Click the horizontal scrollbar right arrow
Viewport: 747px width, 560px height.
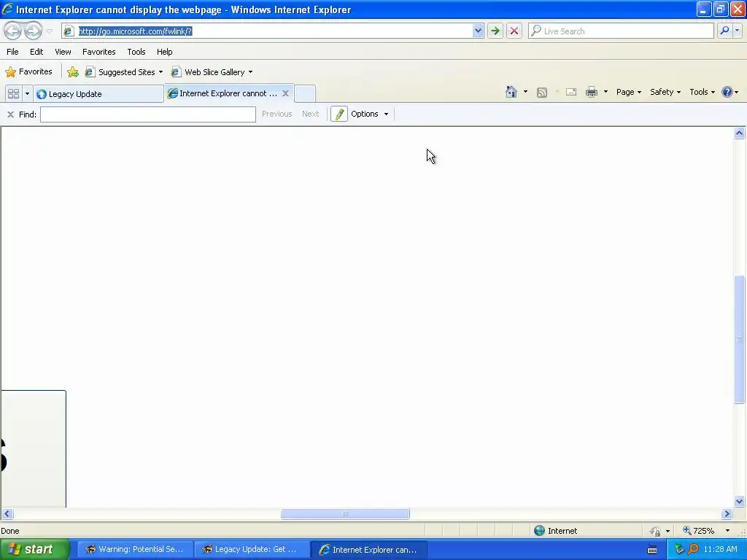click(x=727, y=514)
